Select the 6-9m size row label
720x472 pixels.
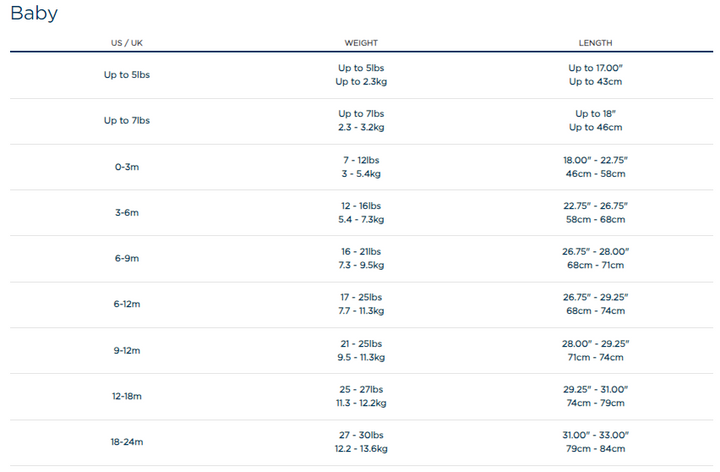coord(127,259)
